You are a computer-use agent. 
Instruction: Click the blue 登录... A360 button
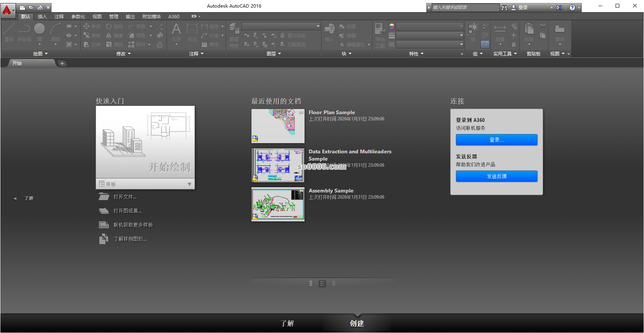coord(496,140)
